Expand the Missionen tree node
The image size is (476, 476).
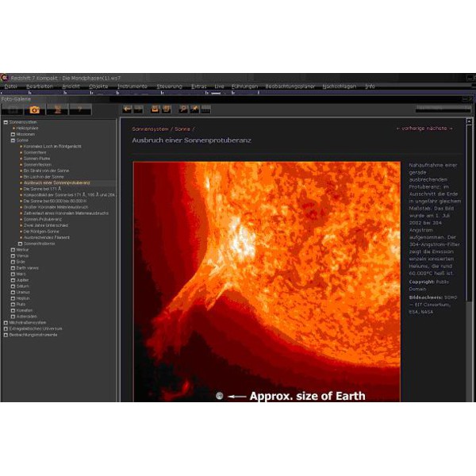[x=12, y=134]
